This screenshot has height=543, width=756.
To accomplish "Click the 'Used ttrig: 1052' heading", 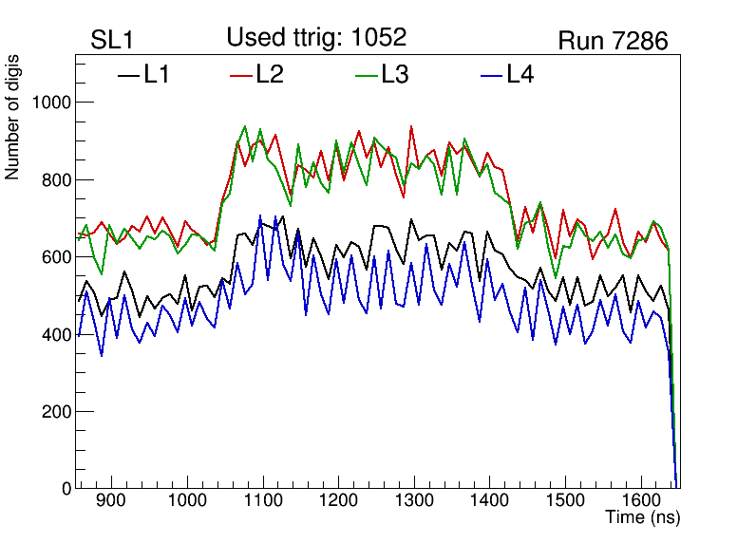I will click(x=316, y=38).
